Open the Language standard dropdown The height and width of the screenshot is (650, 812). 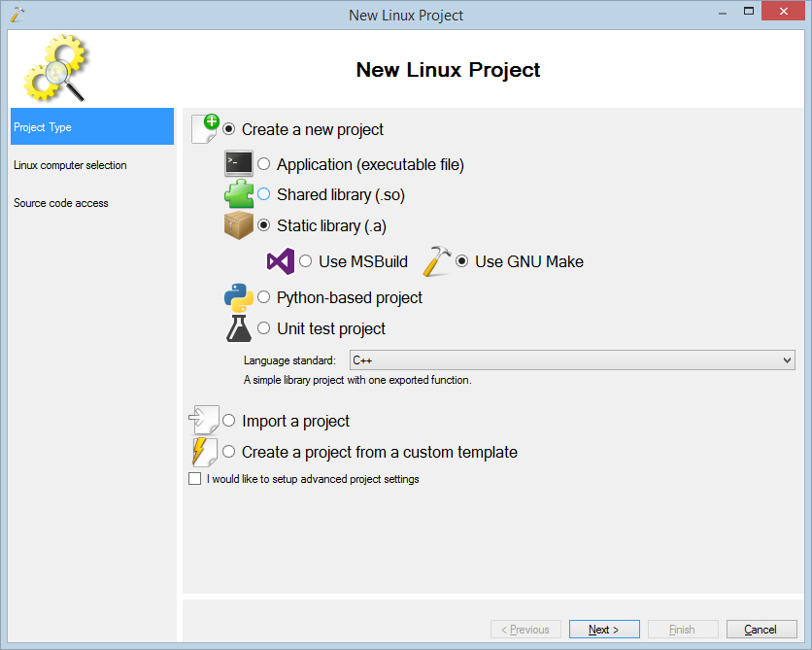[x=571, y=360]
